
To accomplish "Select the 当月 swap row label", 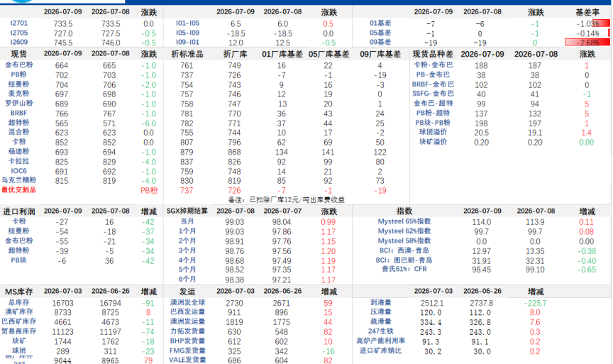I will pyautogui.click(x=187, y=221).
